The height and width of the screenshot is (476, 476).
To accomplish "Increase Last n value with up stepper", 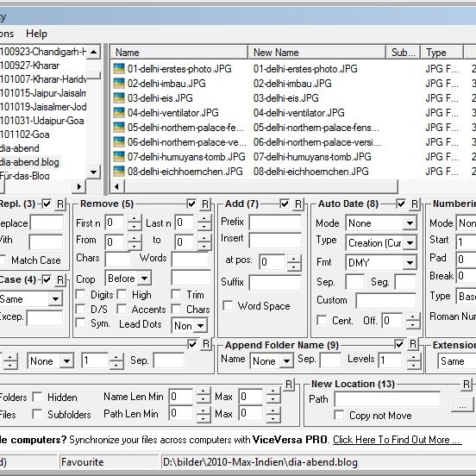I will pyautogui.click(x=204, y=218).
